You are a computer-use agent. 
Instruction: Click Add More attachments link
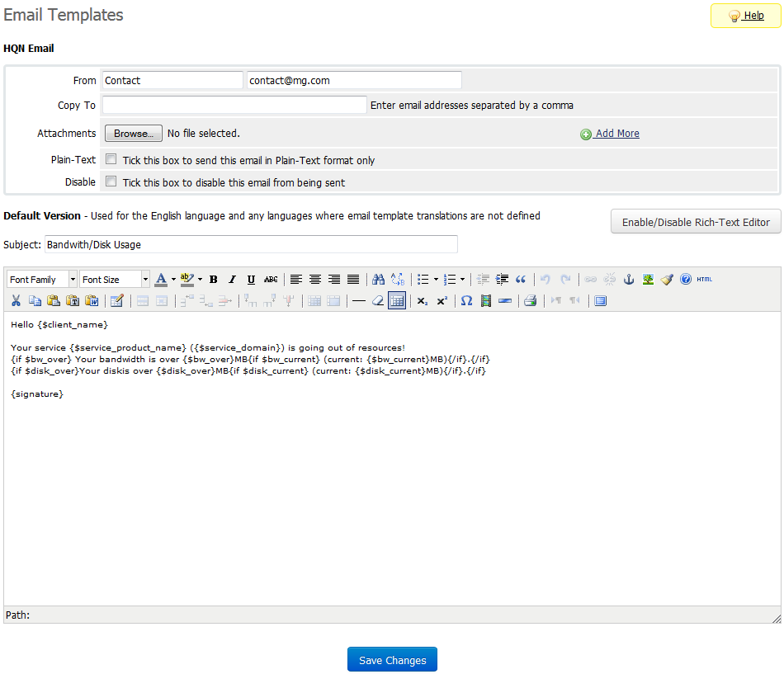coord(610,134)
